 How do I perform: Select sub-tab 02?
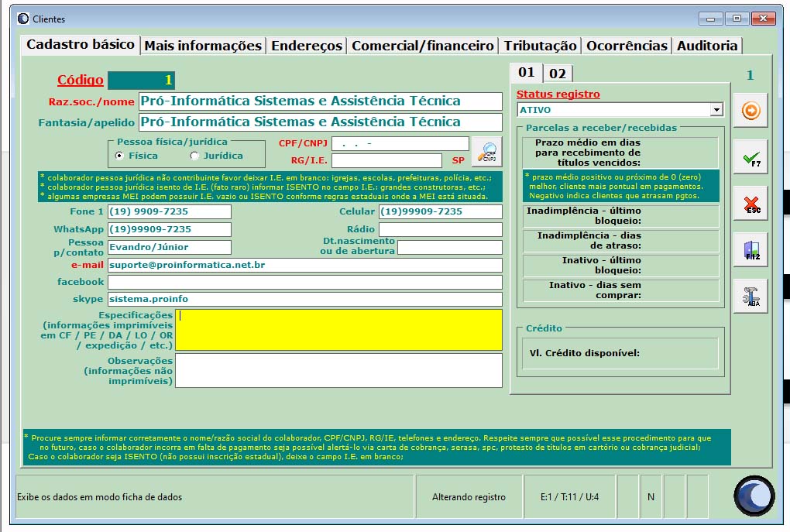[558, 74]
